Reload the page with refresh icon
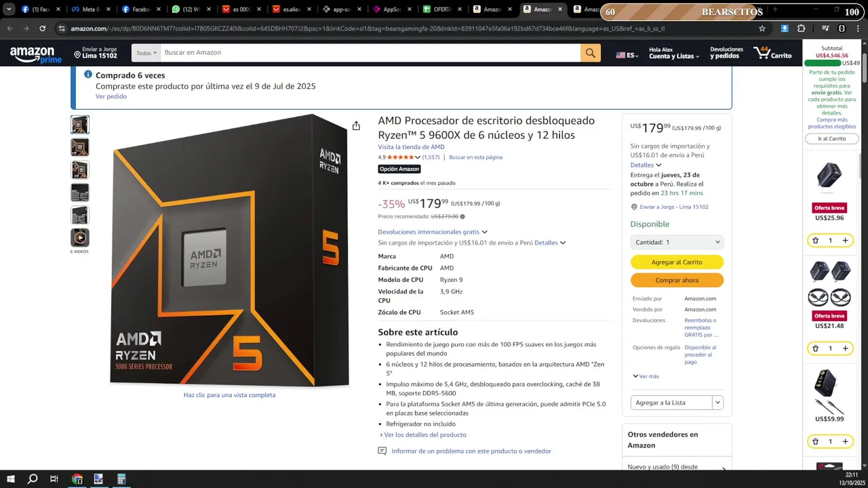 [42, 28]
